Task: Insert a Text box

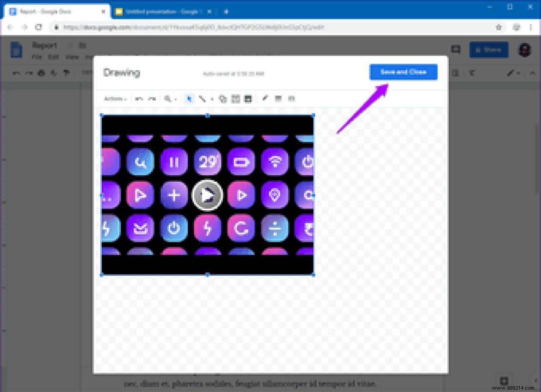Action: [x=235, y=98]
